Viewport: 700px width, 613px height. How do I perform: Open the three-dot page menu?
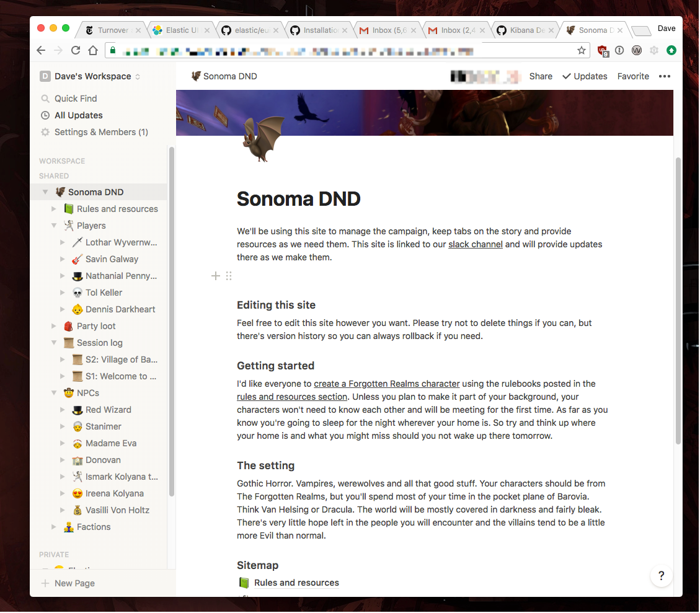(x=664, y=76)
